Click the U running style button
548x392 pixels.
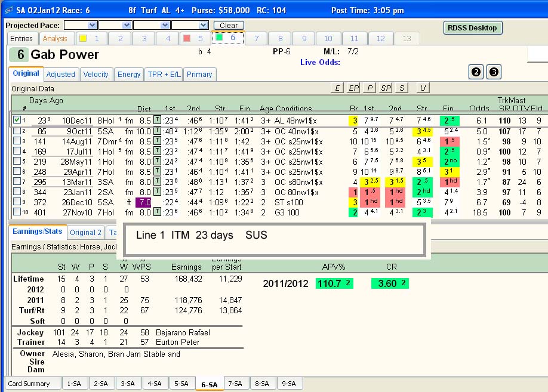pos(423,88)
